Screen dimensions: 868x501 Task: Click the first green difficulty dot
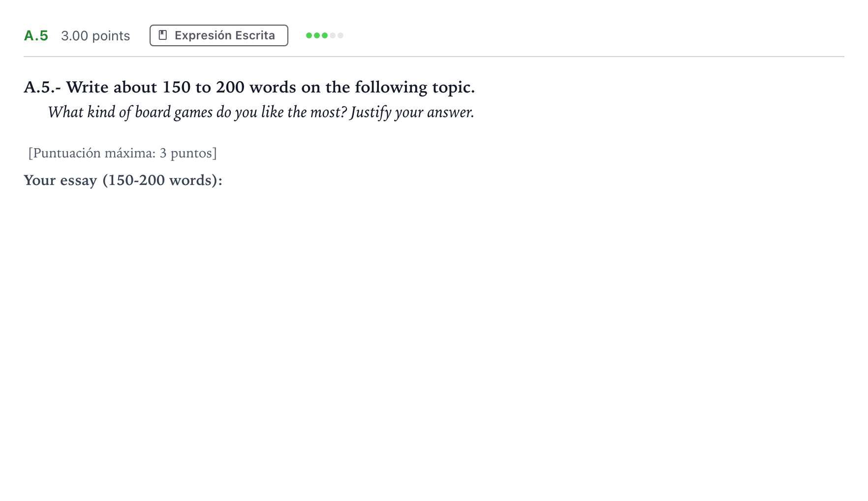tap(309, 35)
